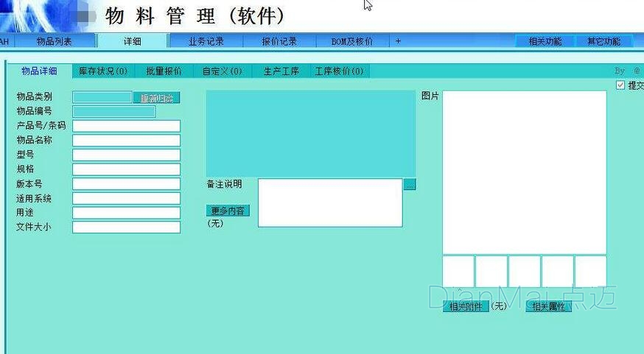This screenshot has width=644, height=354.
Task: Click the large teal description panel
Action: [311, 134]
